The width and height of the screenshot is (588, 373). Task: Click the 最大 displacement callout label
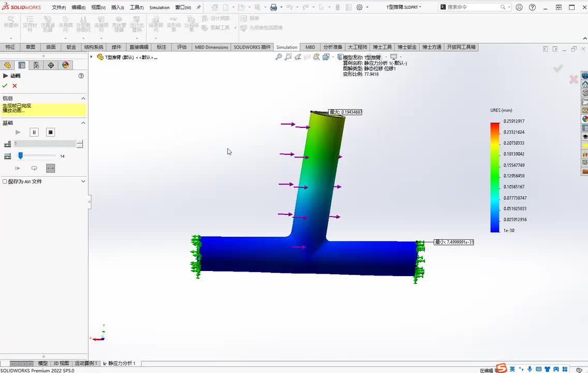click(345, 112)
